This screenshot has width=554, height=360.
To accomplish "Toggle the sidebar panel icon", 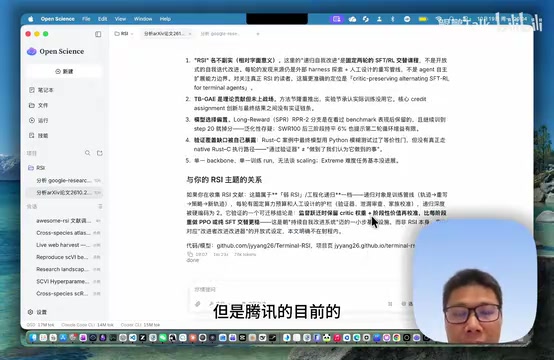I will (98, 34).
